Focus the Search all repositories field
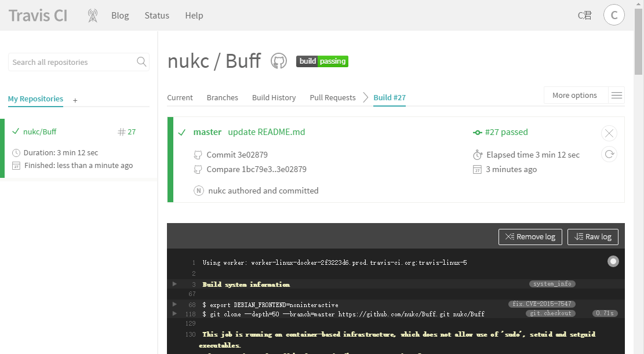 tap(72, 62)
